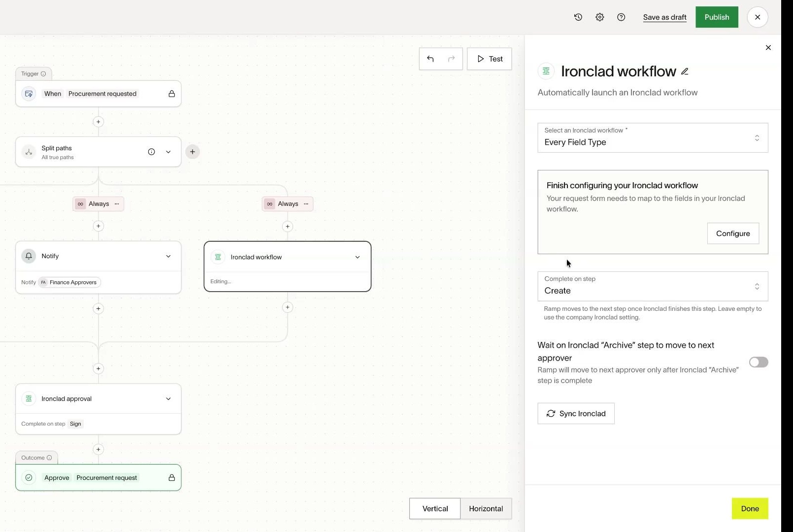Expand the Ironclad approval node chevron
The image size is (793, 532).
(168, 399)
